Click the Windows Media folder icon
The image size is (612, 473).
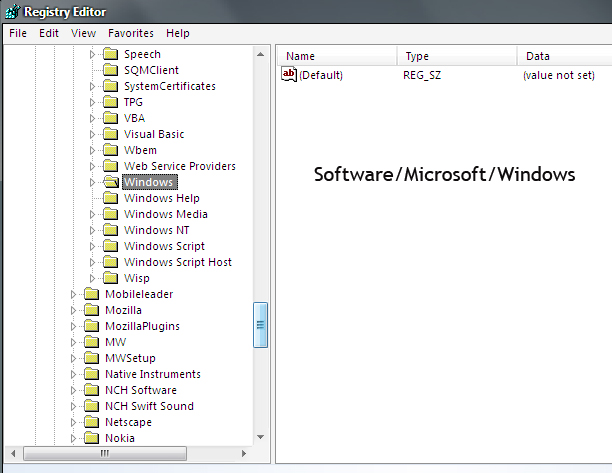pyautogui.click(x=110, y=214)
